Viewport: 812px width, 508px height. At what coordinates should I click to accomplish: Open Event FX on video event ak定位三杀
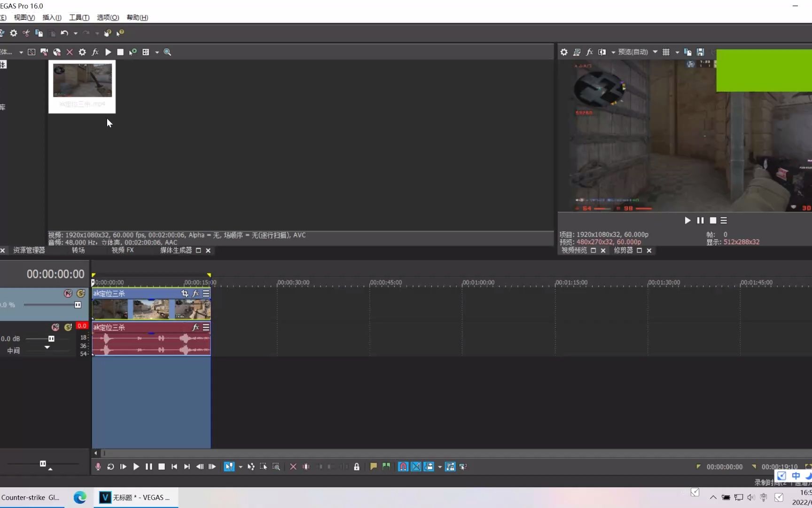195,294
